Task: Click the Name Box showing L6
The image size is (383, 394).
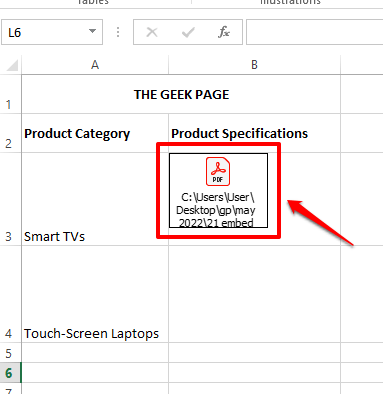Action: click(x=52, y=32)
